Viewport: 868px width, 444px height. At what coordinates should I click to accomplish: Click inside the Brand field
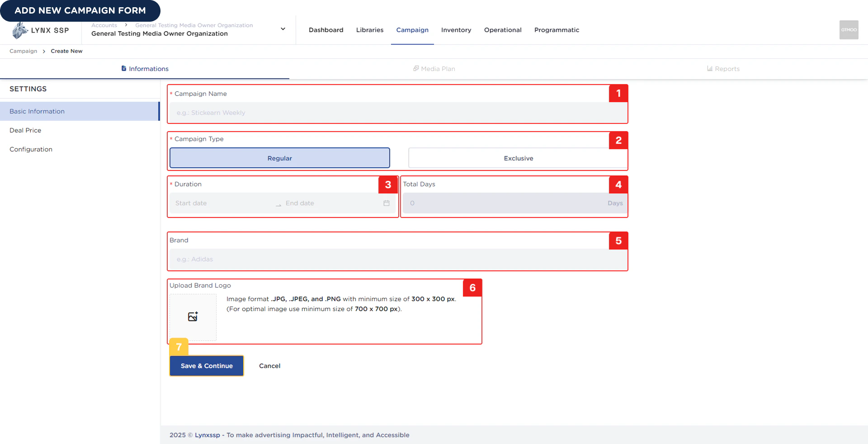click(x=397, y=259)
